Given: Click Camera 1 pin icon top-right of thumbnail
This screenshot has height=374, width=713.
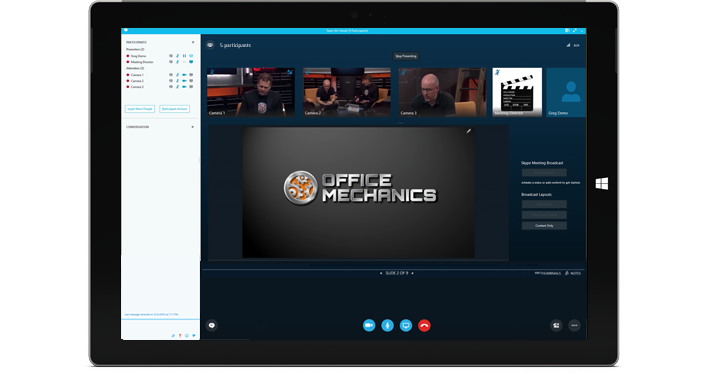Looking at the screenshot, I should 290,72.
